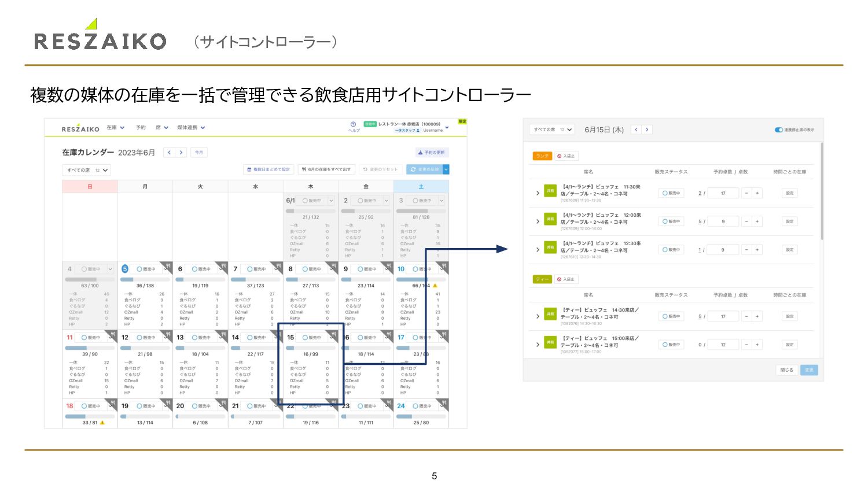
Task: Toggle 販売中 status for the 11:30 lunch seat
Action: [671, 193]
